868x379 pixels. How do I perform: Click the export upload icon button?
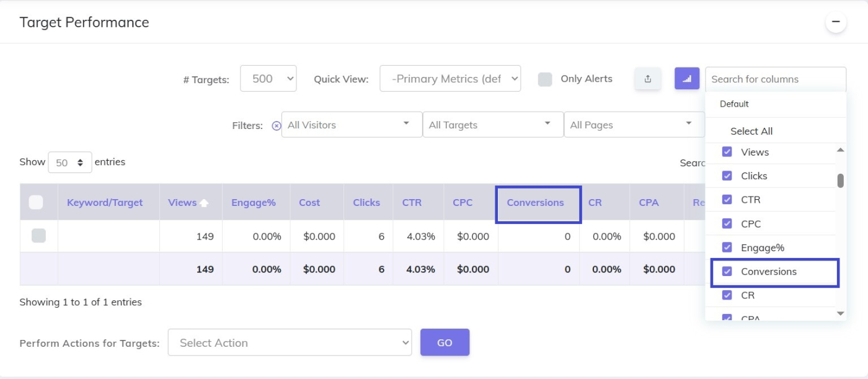coord(648,79)
